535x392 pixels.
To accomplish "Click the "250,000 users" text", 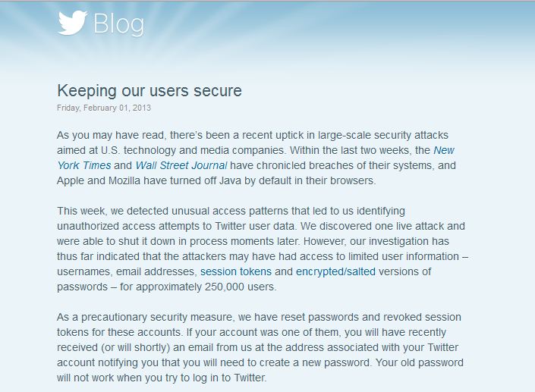I will pos(241,287).
